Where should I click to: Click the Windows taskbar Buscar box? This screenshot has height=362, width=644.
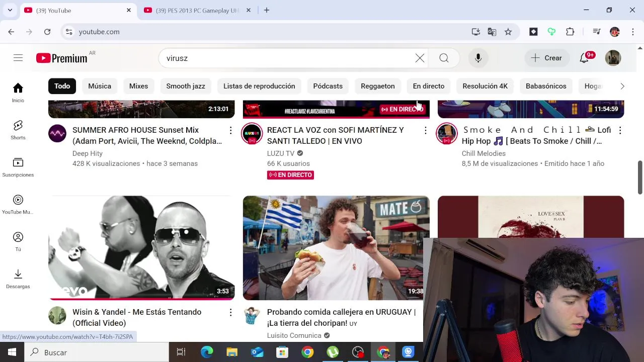(97, 352)
